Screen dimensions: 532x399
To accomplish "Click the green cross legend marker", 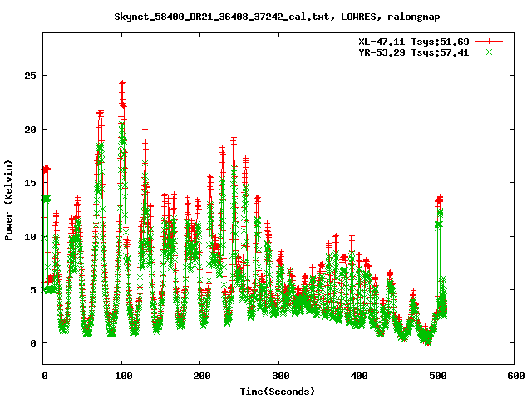I will click(x=489, y=52).
